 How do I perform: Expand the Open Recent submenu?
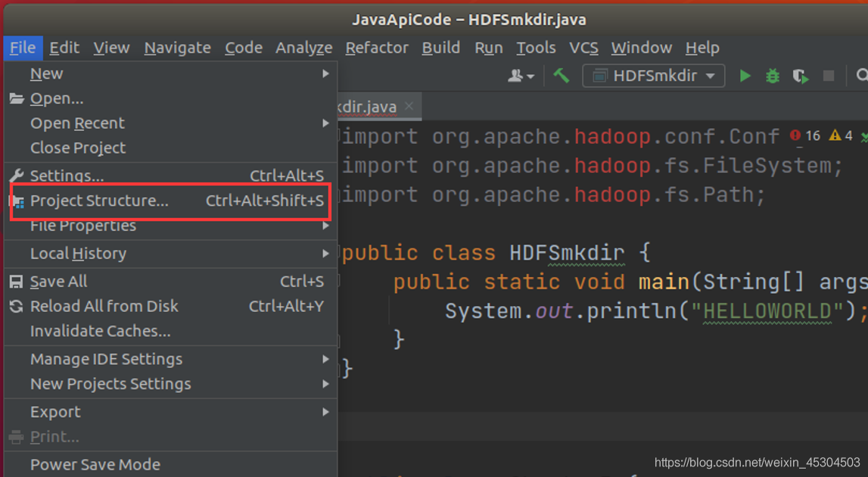(x=170, y=123)
